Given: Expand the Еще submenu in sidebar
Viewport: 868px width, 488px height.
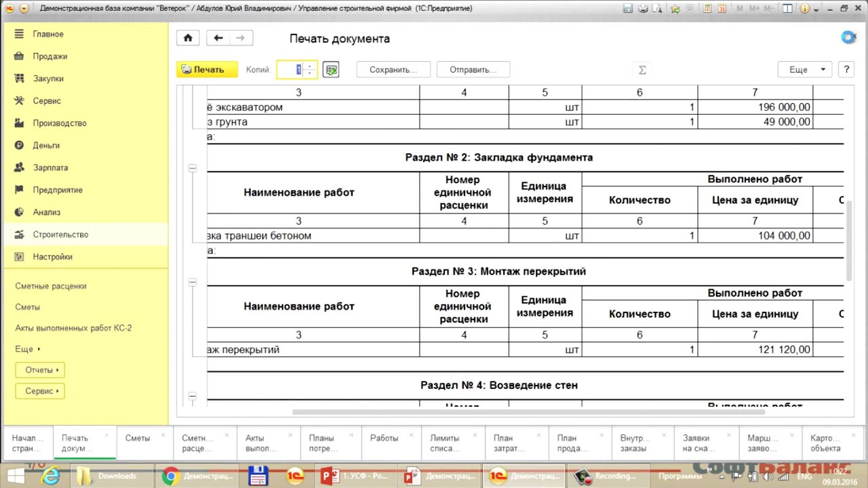Looking at the screenshot, I should 28,349.
